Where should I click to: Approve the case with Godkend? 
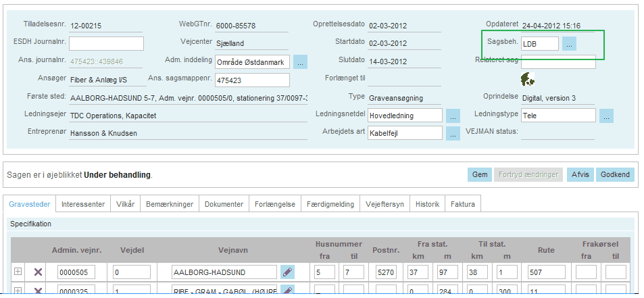point(615,175)
